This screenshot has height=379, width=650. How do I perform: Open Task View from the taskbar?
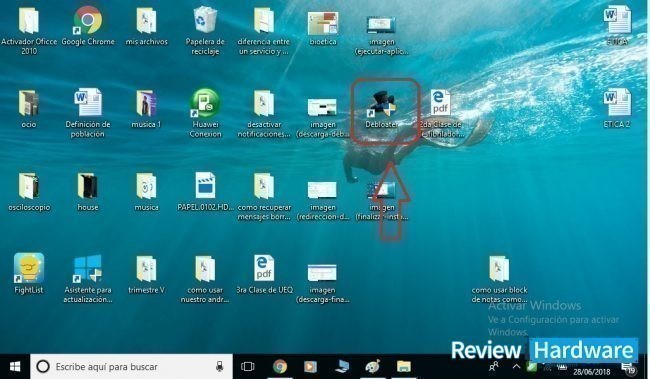pyautogui.click(x=247, y=367)
